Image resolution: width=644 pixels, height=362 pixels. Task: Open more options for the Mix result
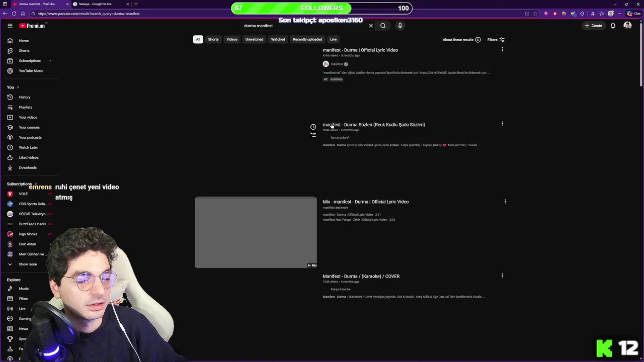(x=505, y=202)
